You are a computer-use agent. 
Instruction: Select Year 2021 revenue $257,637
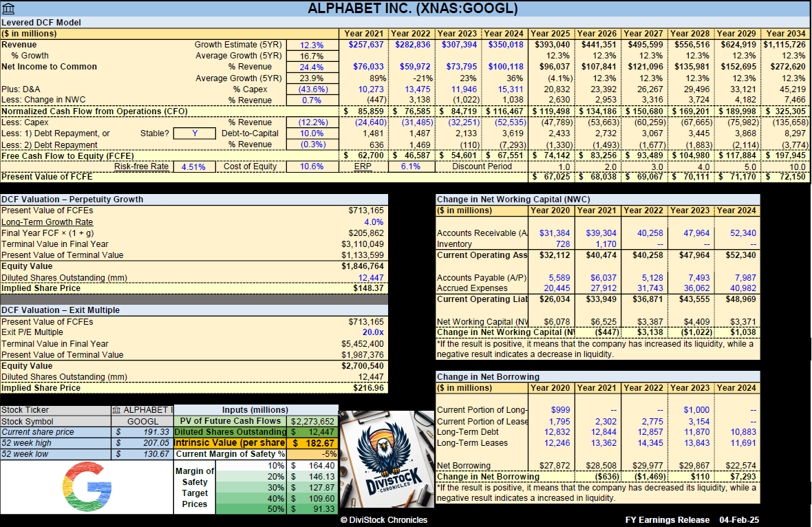(x=365, y=45)
